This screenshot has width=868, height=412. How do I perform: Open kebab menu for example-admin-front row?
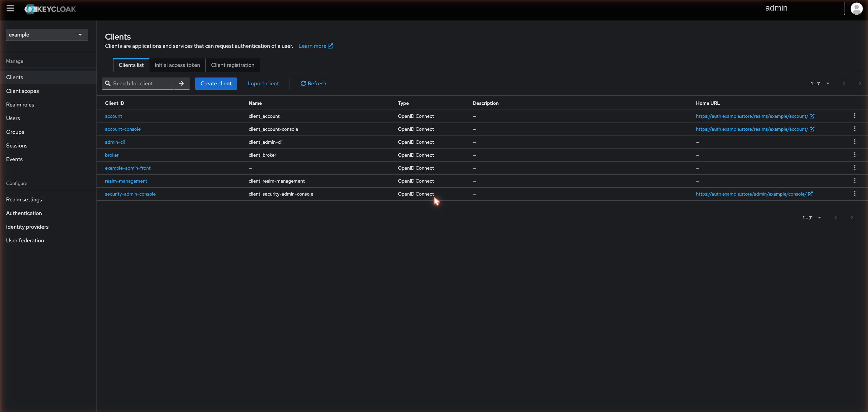pyautogui.click(x=855, y=168)
